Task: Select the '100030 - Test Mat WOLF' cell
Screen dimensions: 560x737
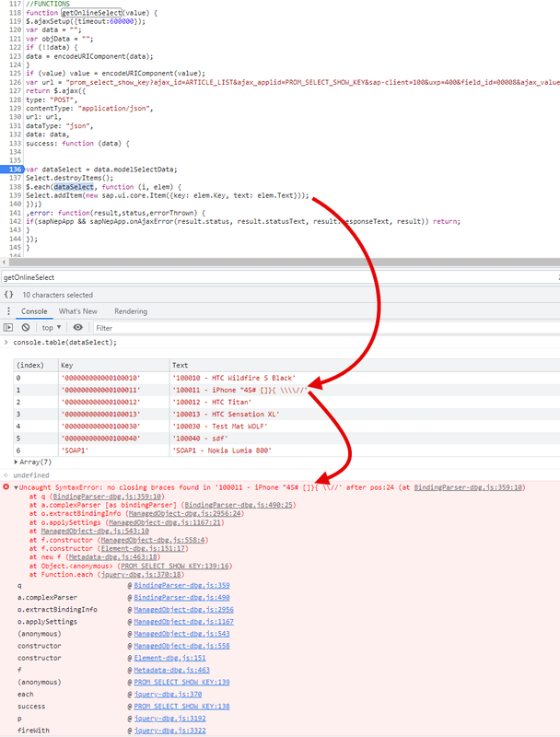Action: pos(365,427)
